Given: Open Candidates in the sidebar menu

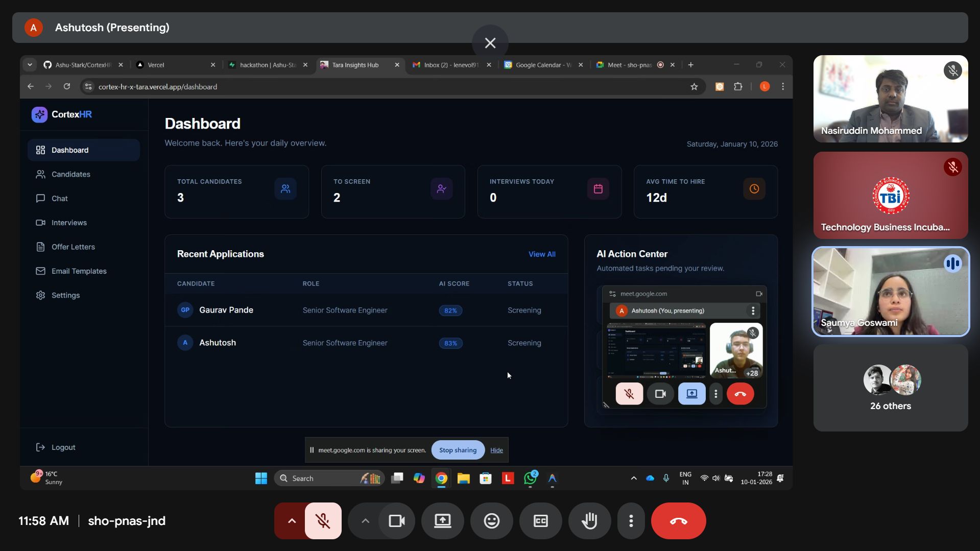Looking at the screenshot, I should pos(70,174).
